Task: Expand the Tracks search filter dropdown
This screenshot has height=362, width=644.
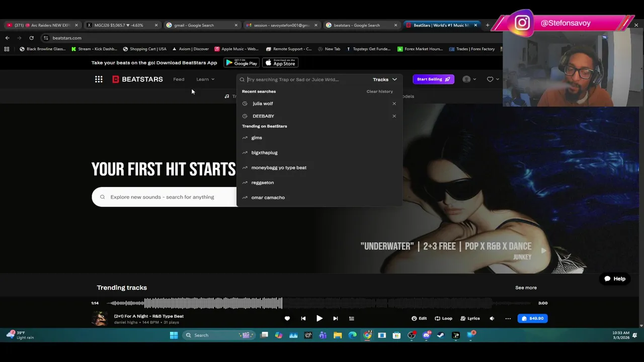Action: pos(384,79)
